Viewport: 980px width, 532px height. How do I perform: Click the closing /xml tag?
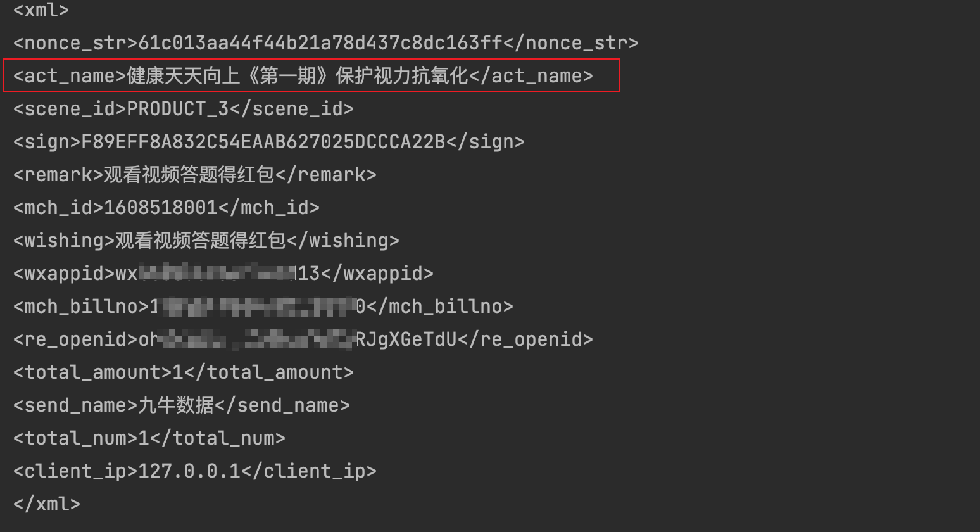tap(47, 503)
